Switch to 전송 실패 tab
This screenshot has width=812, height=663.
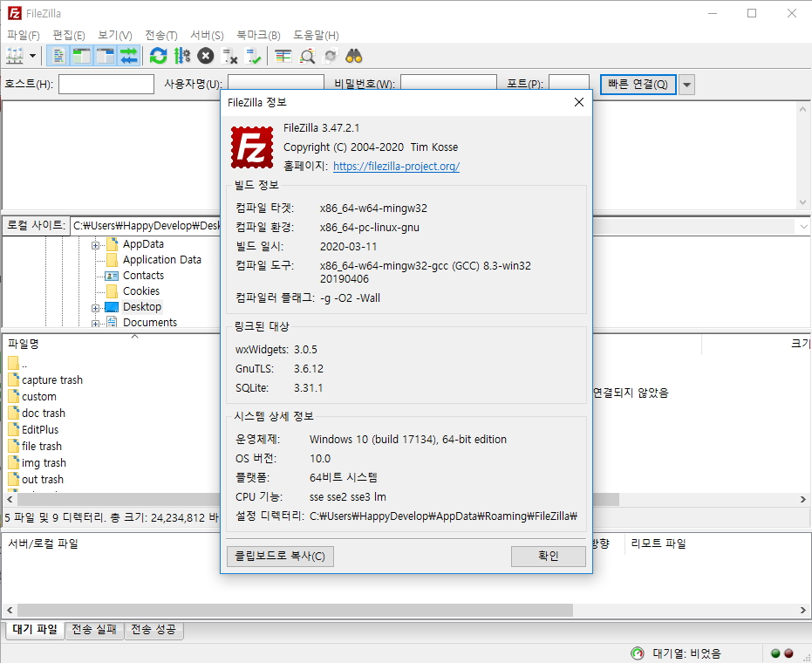pos(93,630)
